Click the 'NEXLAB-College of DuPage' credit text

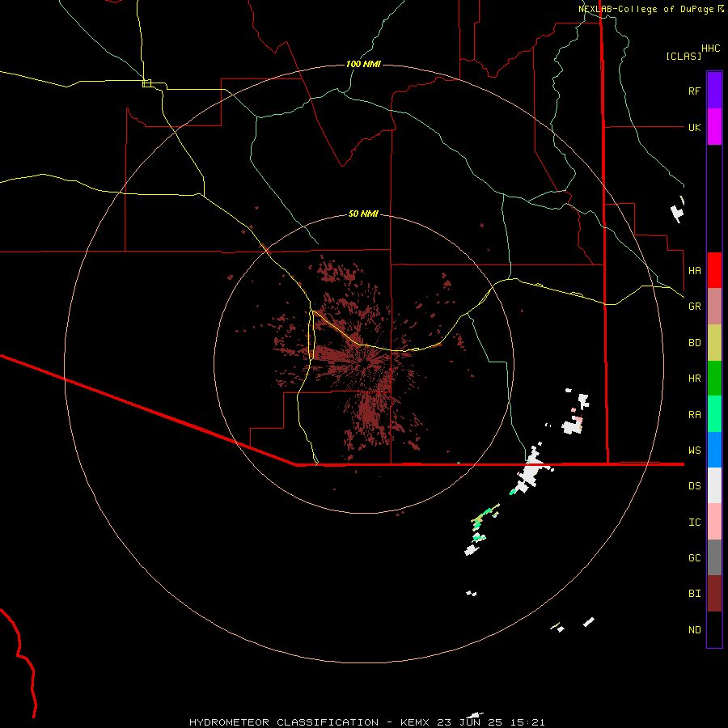(x=645, y=9)
